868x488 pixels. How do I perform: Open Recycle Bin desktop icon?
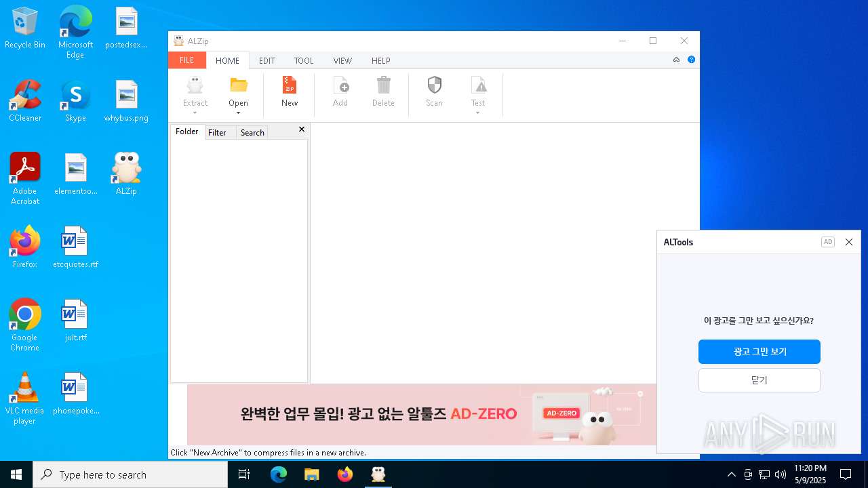coord(25,28)
